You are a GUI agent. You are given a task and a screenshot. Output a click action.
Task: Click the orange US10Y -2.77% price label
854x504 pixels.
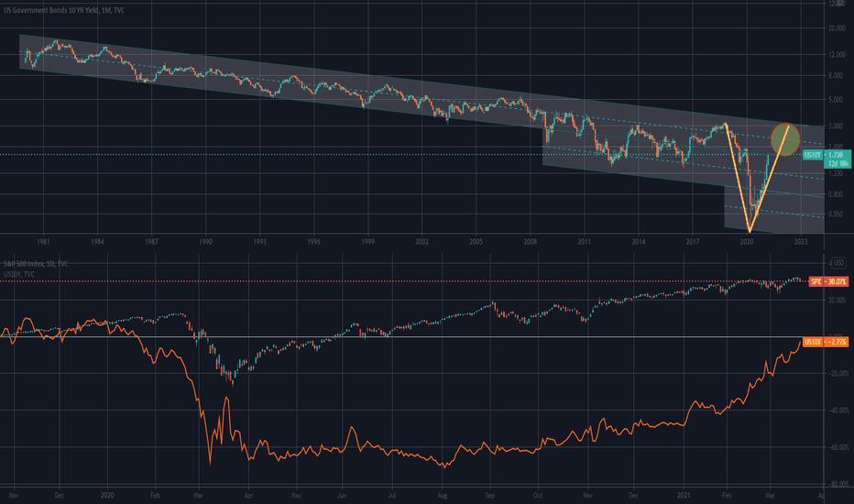pyautogui.click(x=826, y=342)
